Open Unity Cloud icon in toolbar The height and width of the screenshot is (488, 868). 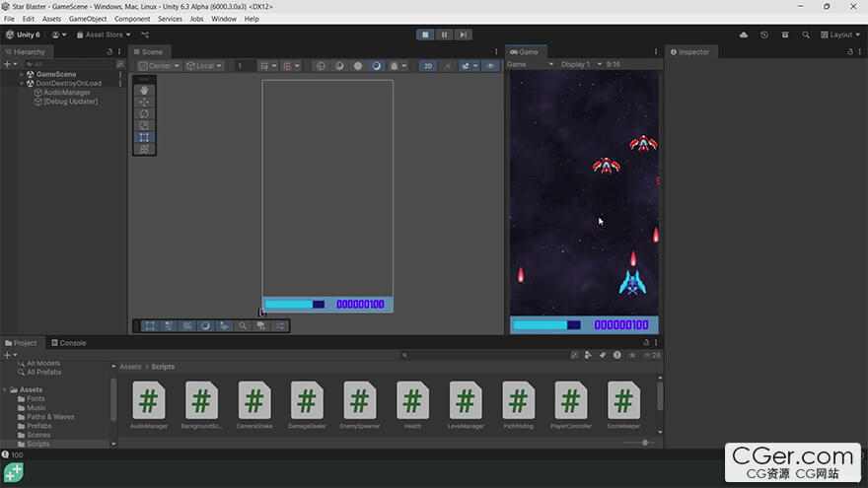[x=744, y=35]
